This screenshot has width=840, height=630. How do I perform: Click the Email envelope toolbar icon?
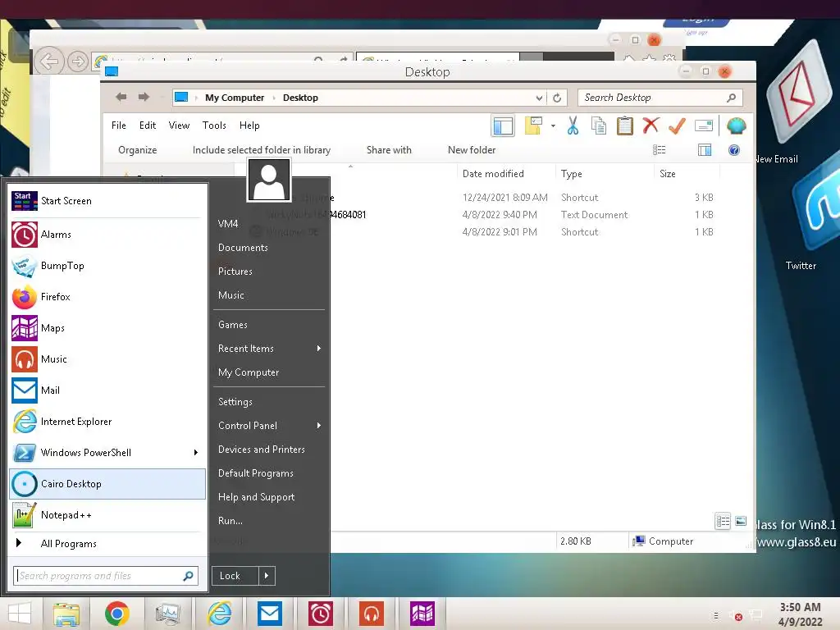tap(703, 126)
